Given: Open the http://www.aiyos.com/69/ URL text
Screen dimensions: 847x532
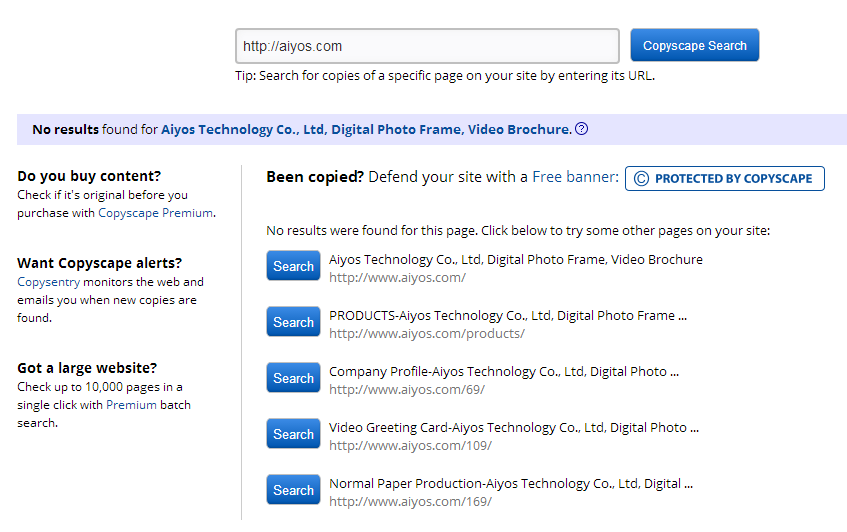Looking at the screenshot, I should (407, 389).
